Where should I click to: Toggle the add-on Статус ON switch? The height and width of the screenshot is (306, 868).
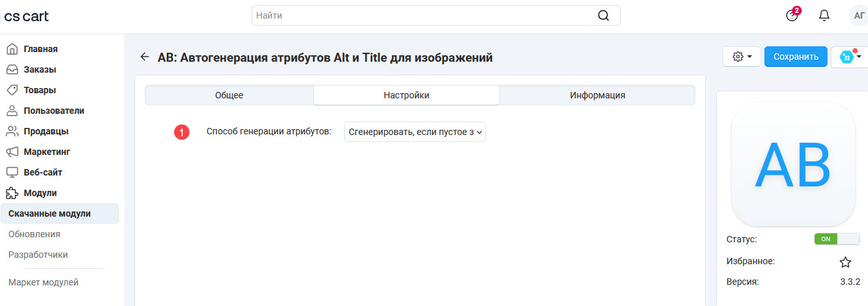(836, 239)
